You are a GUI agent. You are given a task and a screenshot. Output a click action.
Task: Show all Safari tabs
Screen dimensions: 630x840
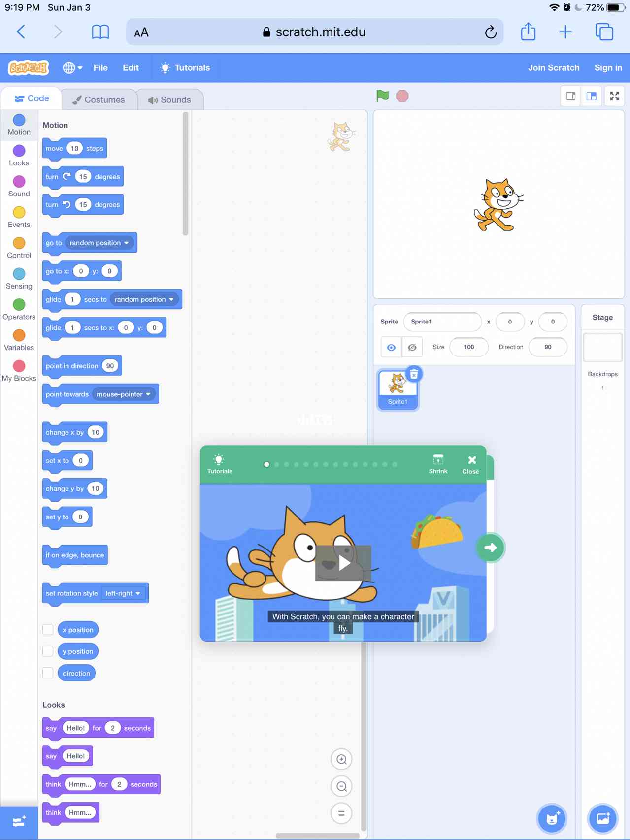pos(604,32)
